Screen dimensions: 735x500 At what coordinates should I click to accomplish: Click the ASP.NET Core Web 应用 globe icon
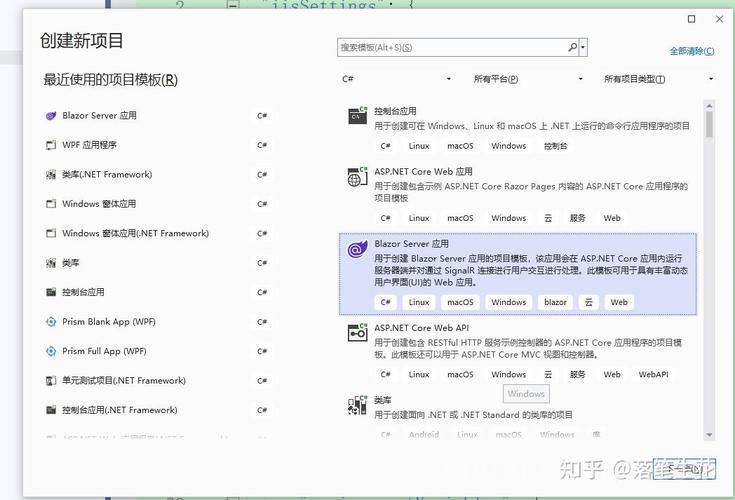click(357, 177)
